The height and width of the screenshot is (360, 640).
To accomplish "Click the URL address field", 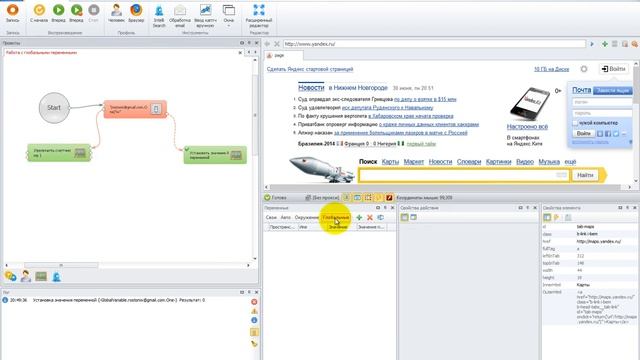I will pos(434,44).
